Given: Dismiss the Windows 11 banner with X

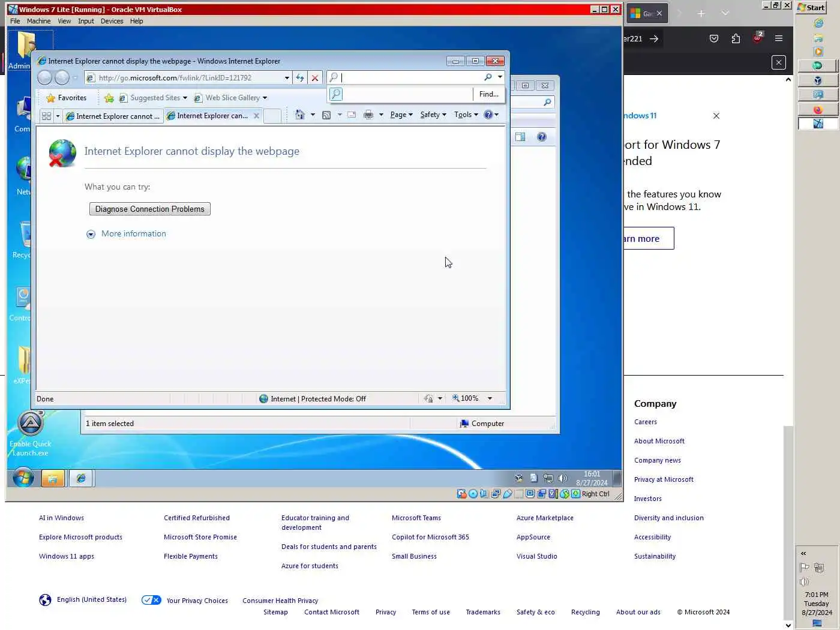Looking at the screenshot, I should pos(716,116).
